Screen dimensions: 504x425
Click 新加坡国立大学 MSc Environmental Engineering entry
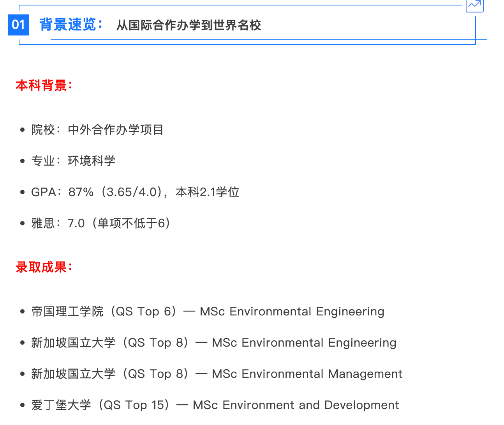click(214, 343)
